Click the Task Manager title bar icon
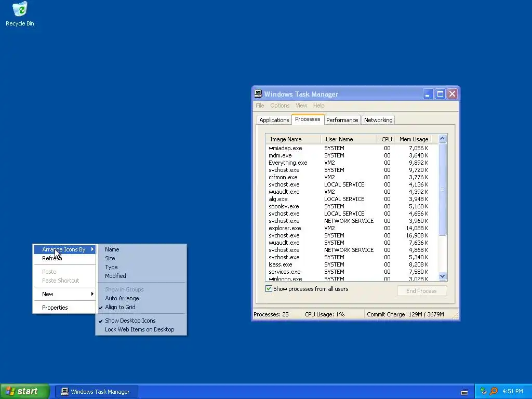Screen dimensions: 532x399 (x=258, y=94)
